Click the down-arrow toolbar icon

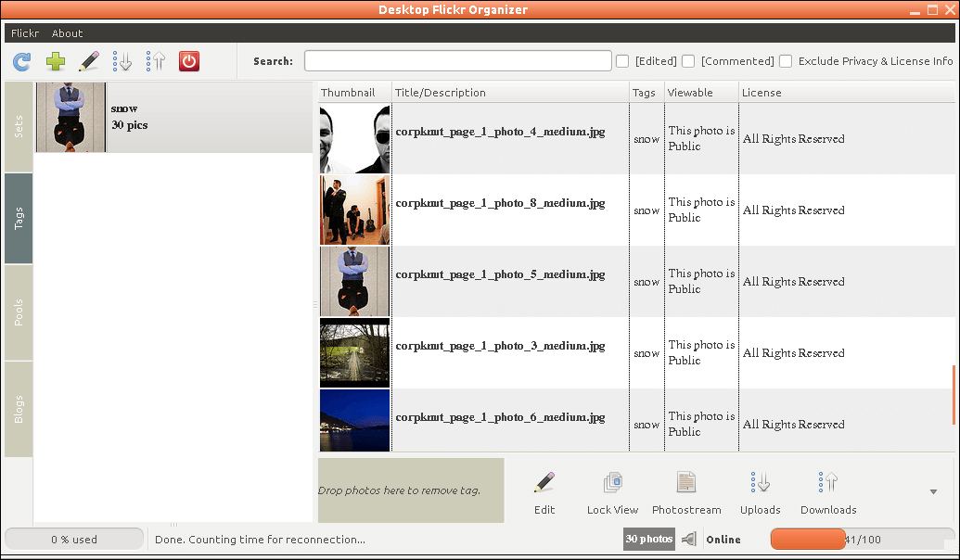pyautogui.click(x=122, y=61)
